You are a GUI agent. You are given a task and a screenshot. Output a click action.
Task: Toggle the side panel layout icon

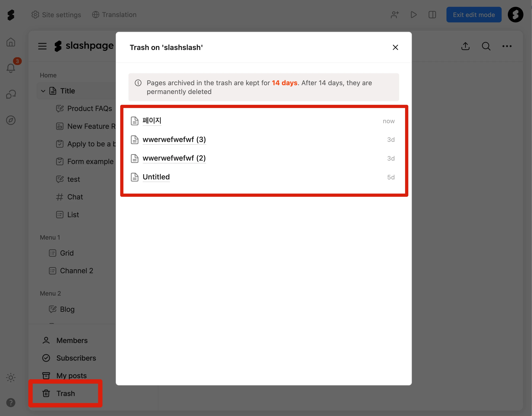[432, 15]
